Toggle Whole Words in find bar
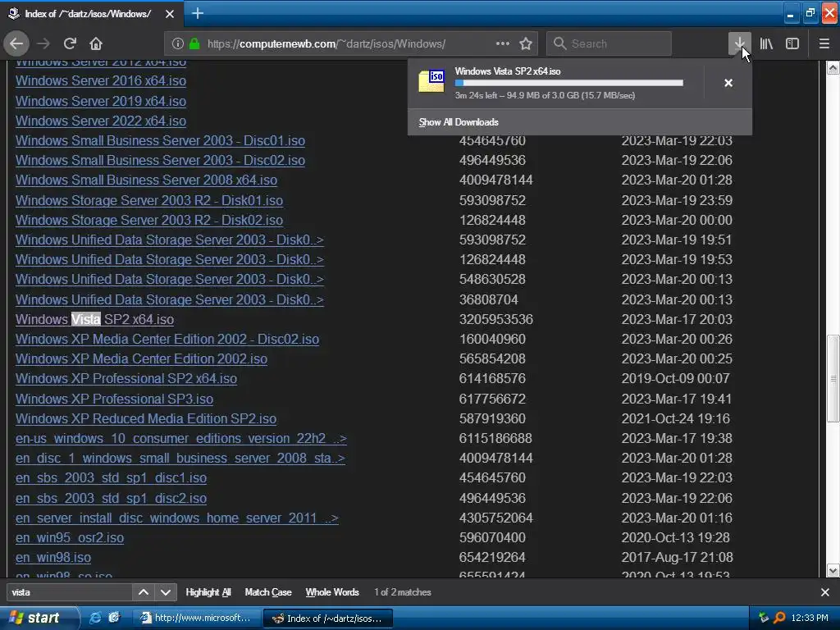Viewport: 840px width, 630px height. coord(332,592)
